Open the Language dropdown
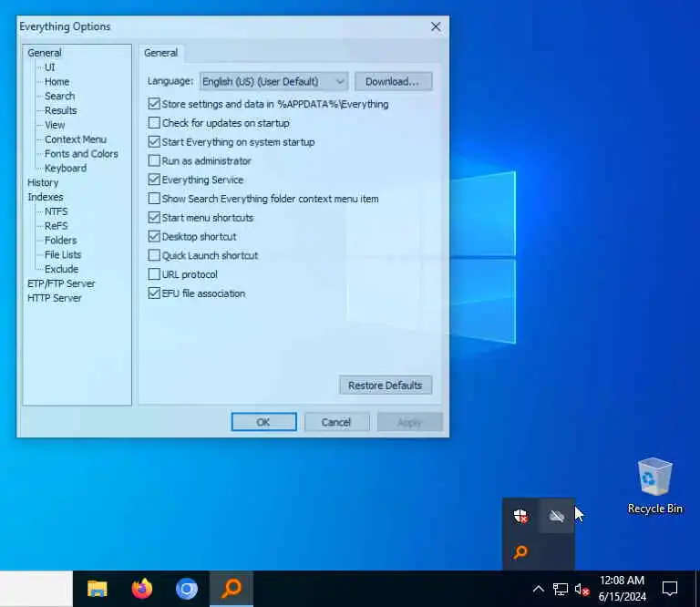 click(x=273, y=81)
